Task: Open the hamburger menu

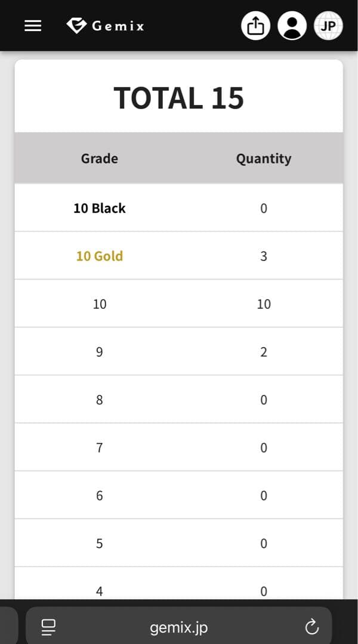Action: pos(33,26)
